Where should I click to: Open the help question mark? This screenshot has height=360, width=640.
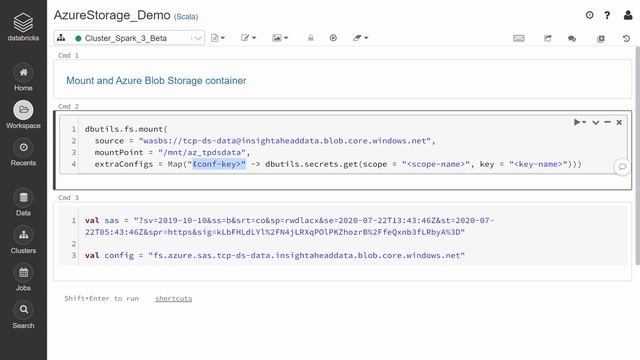[x=607, y=16]
